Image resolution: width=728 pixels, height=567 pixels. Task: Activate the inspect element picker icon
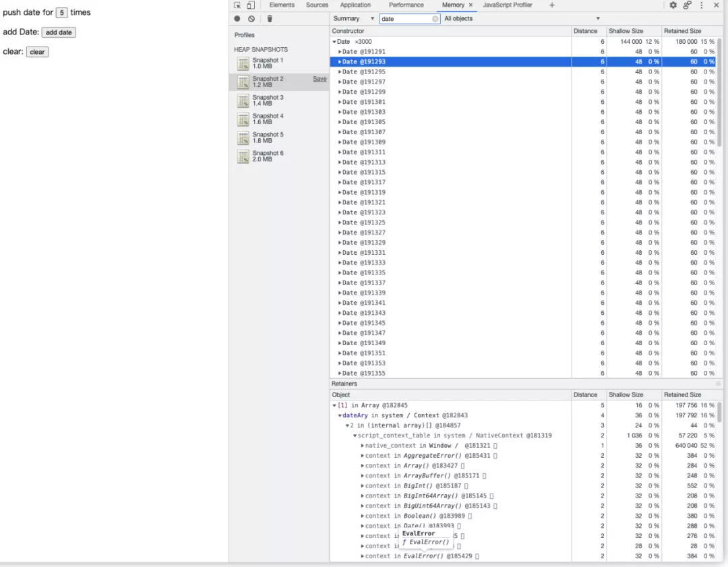pyautogui.click(x=237, y=5)
